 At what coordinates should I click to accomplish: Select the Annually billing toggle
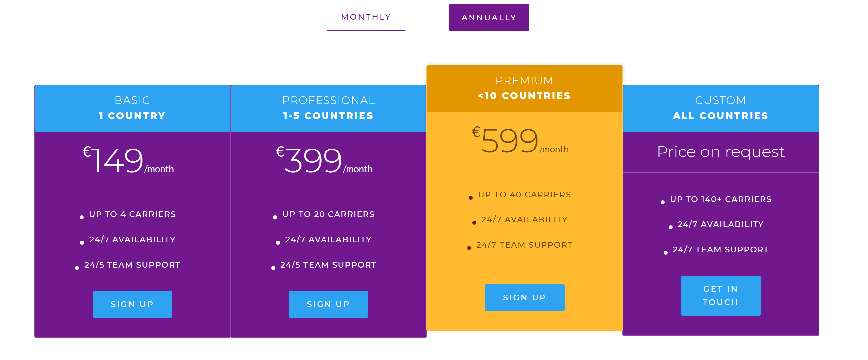[489, 18]
